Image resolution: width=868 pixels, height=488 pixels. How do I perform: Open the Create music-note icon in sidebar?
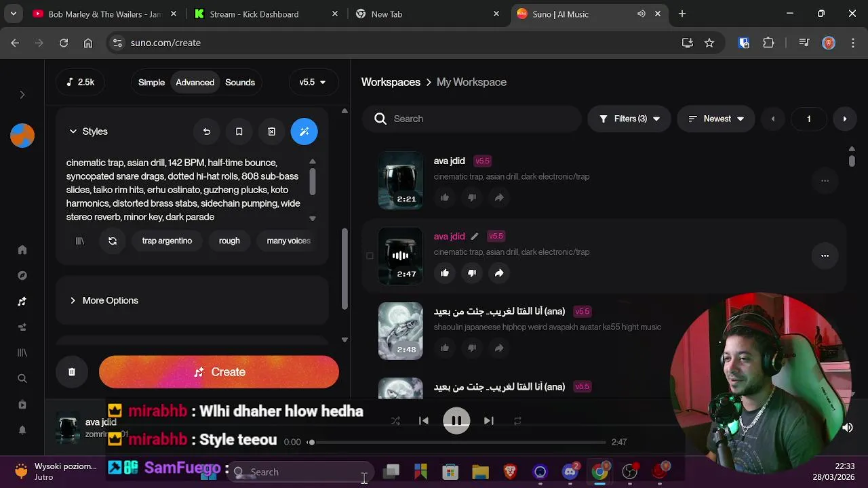point(22,302)
